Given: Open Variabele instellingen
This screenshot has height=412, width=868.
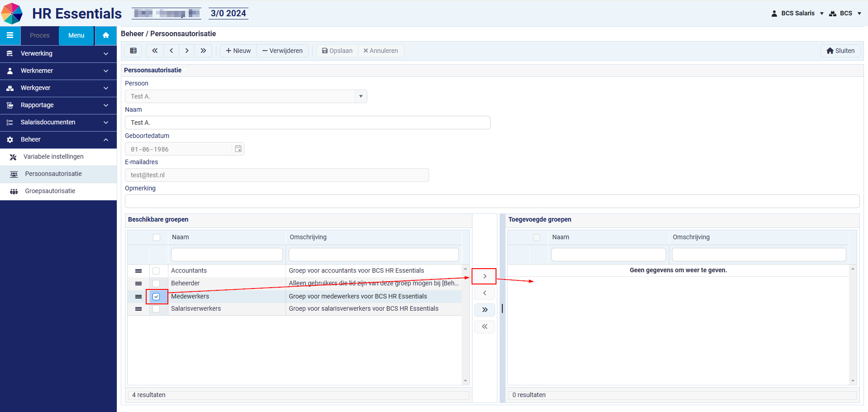Looking at the screenshot, I should click(58, 156).
